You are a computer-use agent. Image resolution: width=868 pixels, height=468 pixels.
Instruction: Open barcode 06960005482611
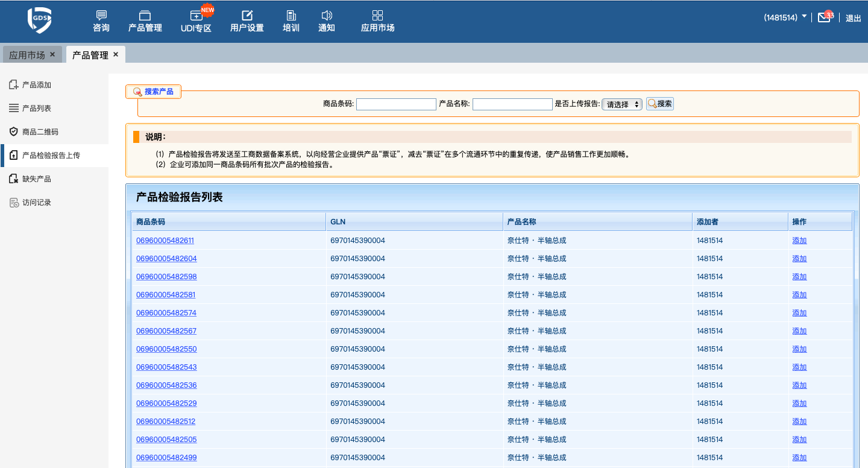click(165, 241)
